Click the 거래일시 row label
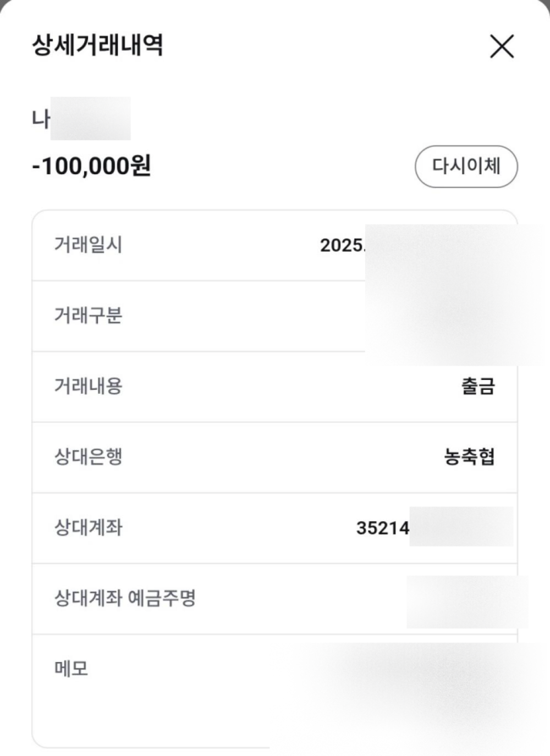The width and height of the screenshot is (550, 756). coord(88,245)
